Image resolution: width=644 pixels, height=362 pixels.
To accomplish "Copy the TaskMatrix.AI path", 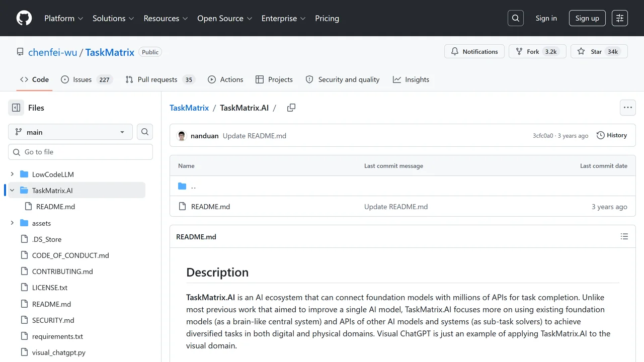I will pyautogui.click(x=291, y=108).
